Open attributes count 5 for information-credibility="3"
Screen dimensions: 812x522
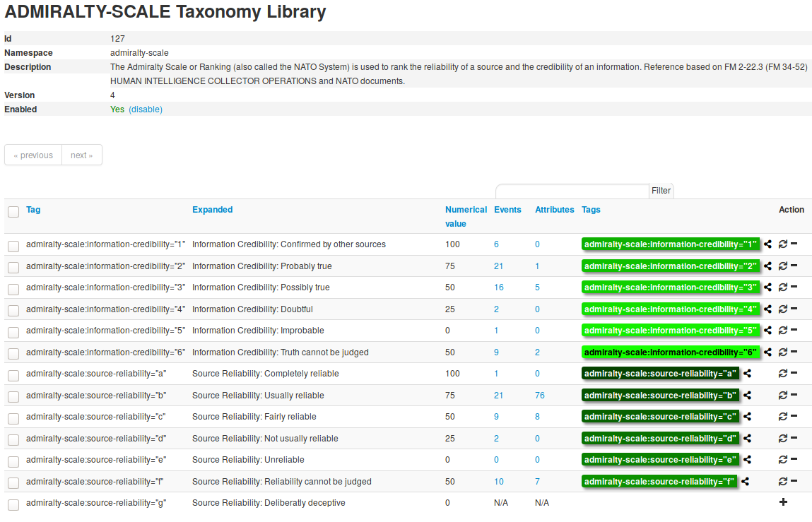pos(538,287)
